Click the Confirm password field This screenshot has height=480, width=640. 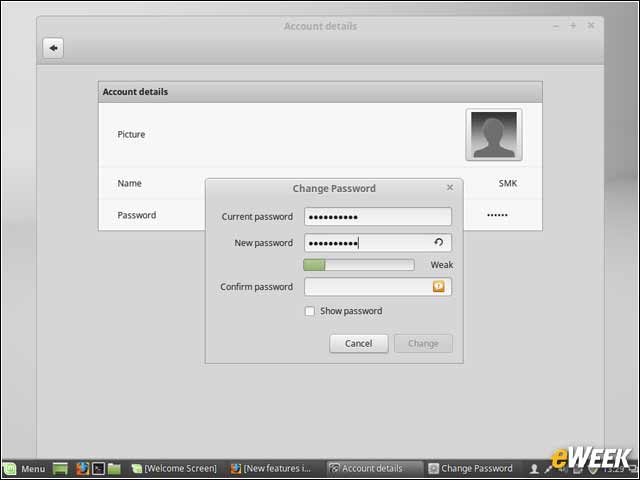(378, 287)
